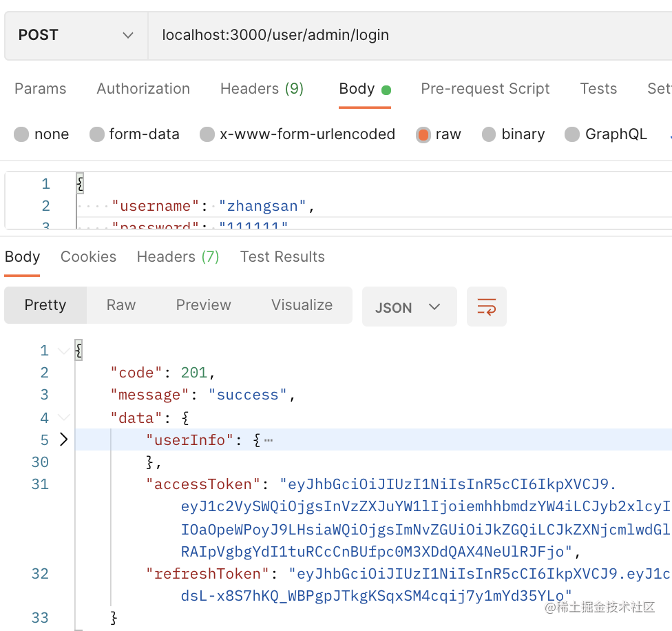Select the form-data radio option
This screenshot has width=672, height=631.
click(97, 134)
